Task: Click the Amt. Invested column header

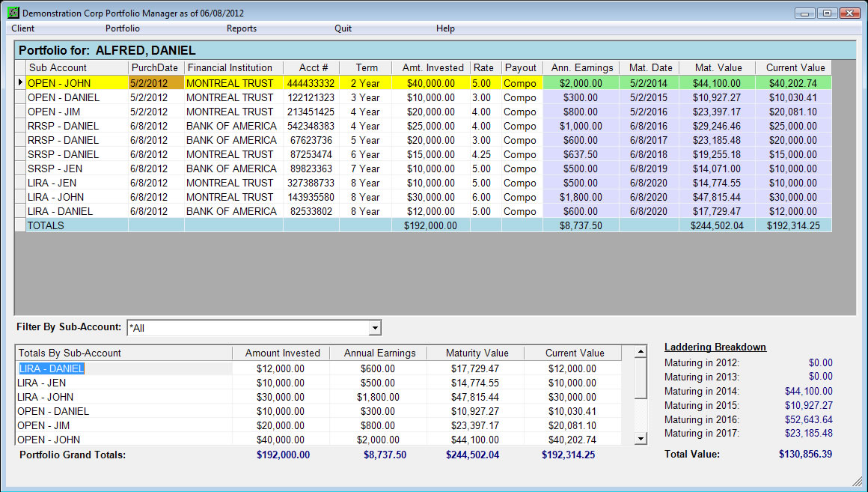Action: 431,67
